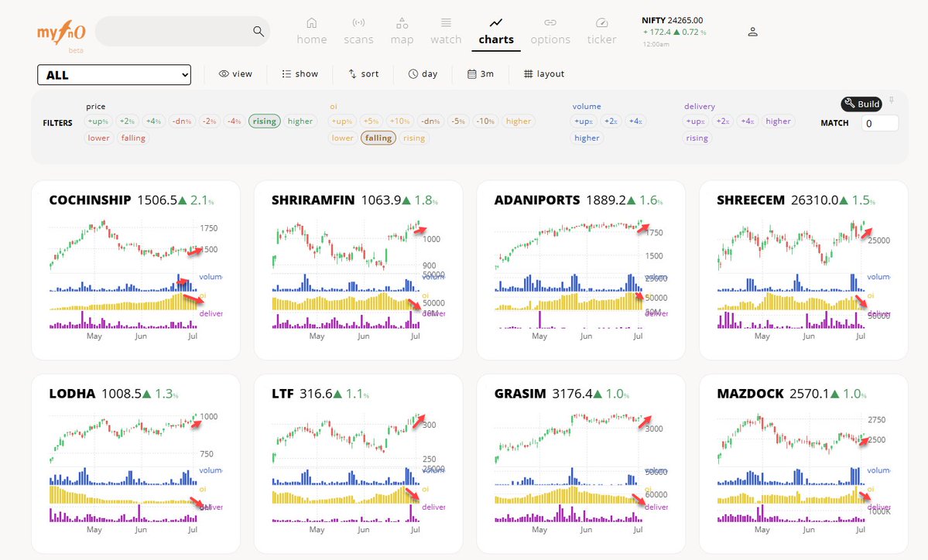Toggle delivery +2x filter
This screenshot has width=928, height=560.
pyautogui.click(x=723, y=121)
